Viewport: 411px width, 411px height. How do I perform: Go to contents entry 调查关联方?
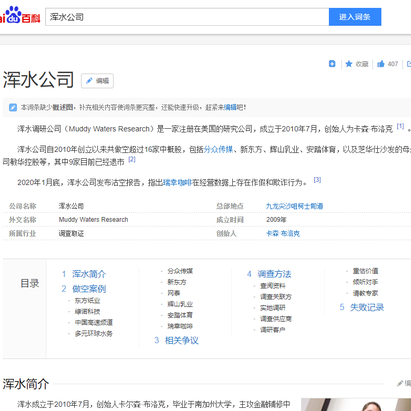pyautogui.click(x=276, y=297)
